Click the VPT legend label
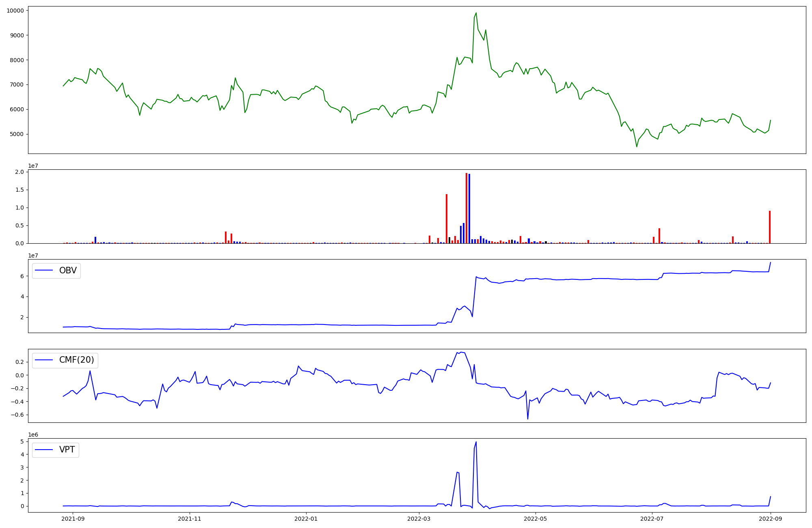812x528 pixels. [x=67, y=450]
